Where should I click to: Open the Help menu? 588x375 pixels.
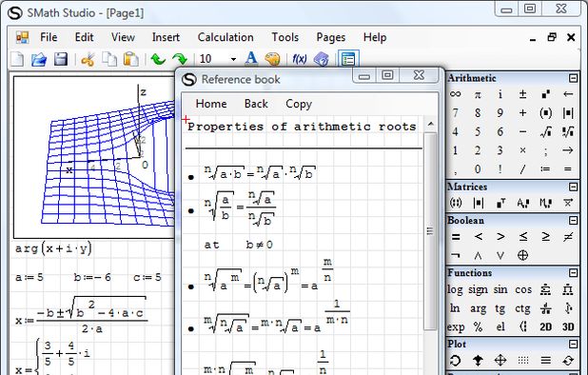pyautogui.click(x=375, y=37)
